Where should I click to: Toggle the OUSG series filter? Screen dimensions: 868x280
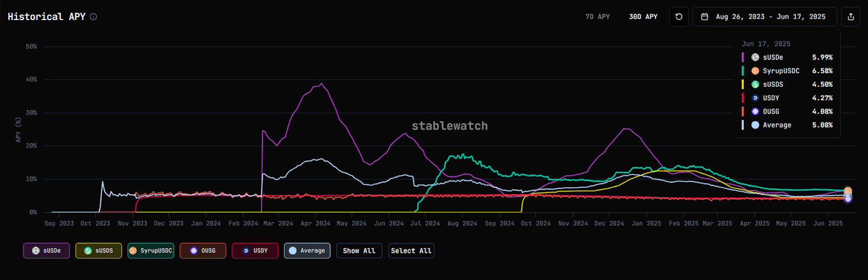coord(203,251)
